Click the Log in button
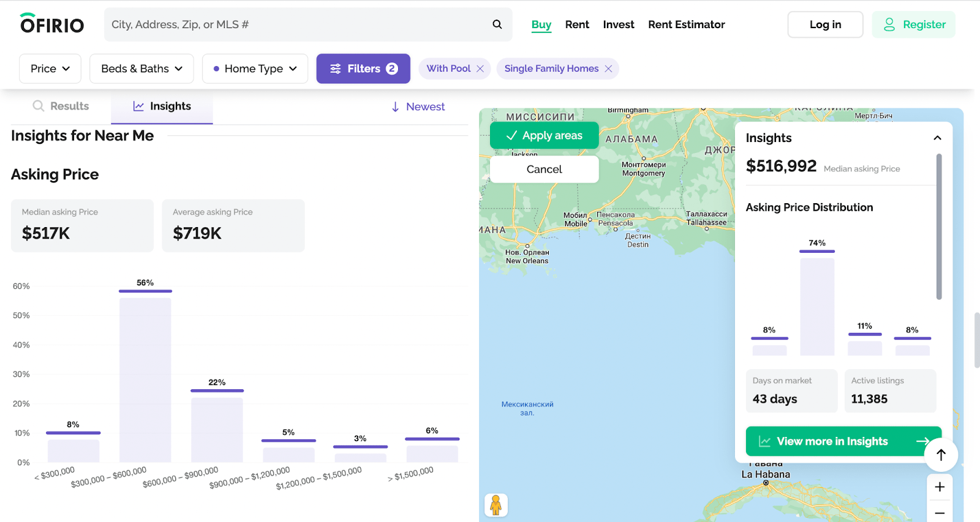The height and width of the screenshot is (522, 980). (x=825, y=24)
